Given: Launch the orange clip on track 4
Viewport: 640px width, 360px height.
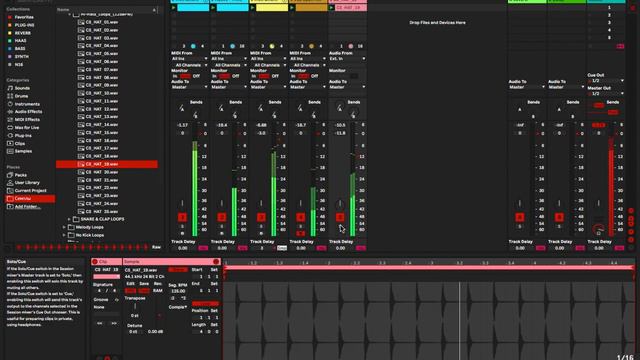Looking at the screenshot, I should [292, 8].
